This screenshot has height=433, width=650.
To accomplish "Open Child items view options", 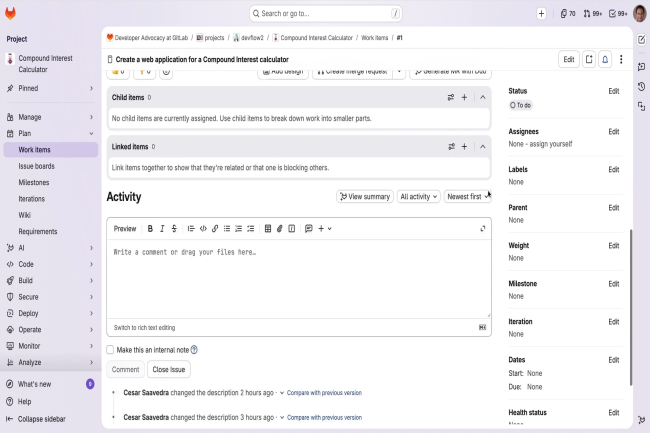I will 451,97.
